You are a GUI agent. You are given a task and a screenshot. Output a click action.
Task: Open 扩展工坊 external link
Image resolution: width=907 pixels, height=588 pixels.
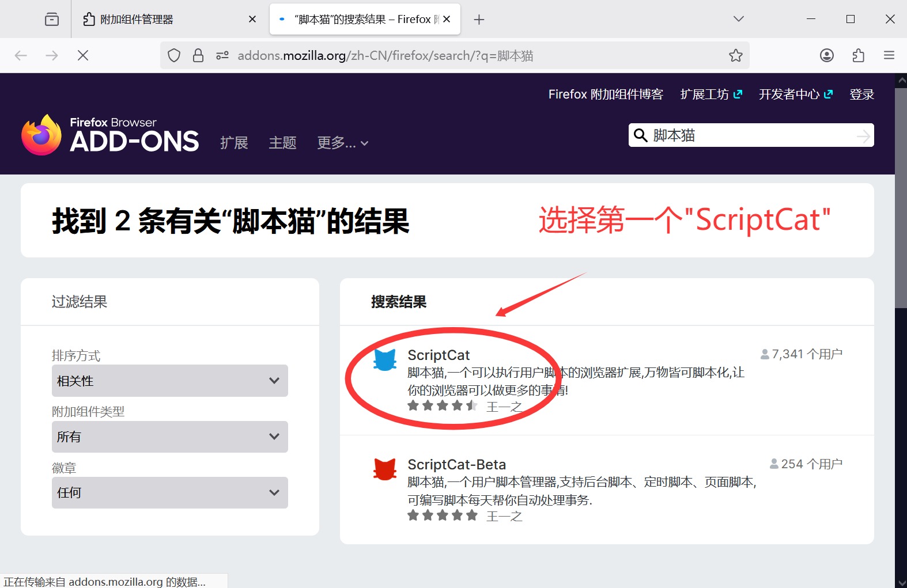[x=711, y=94]
